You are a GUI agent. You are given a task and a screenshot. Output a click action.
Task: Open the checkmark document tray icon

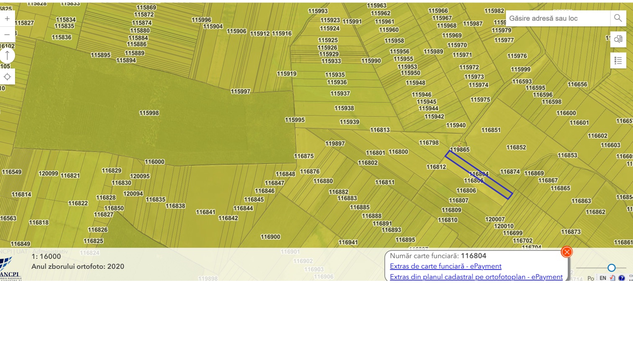tap(612, 278)
